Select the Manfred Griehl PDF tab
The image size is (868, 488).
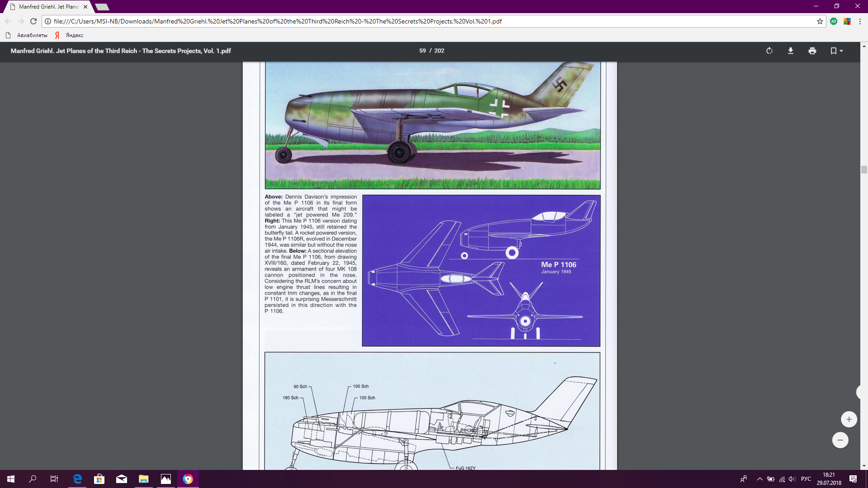47,7
